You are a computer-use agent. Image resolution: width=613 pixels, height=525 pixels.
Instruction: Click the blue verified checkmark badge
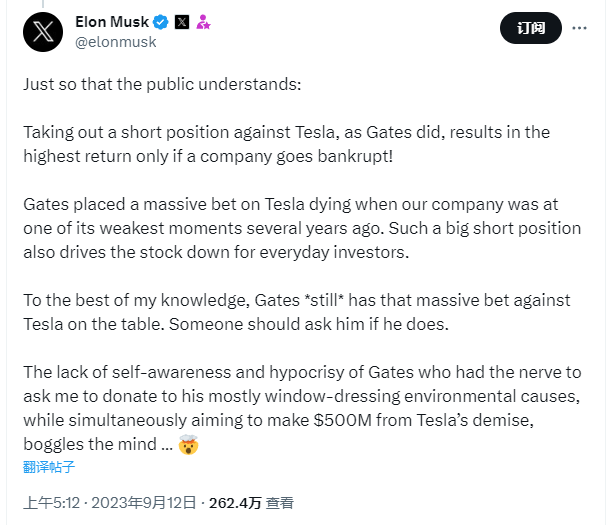pyautogui.click(x=160, y=22)
